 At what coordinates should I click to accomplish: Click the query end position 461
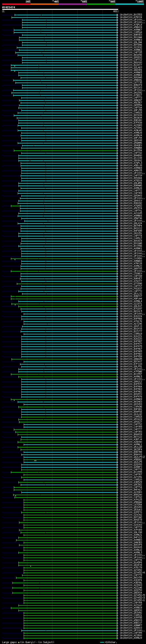[x=115, y=11]
